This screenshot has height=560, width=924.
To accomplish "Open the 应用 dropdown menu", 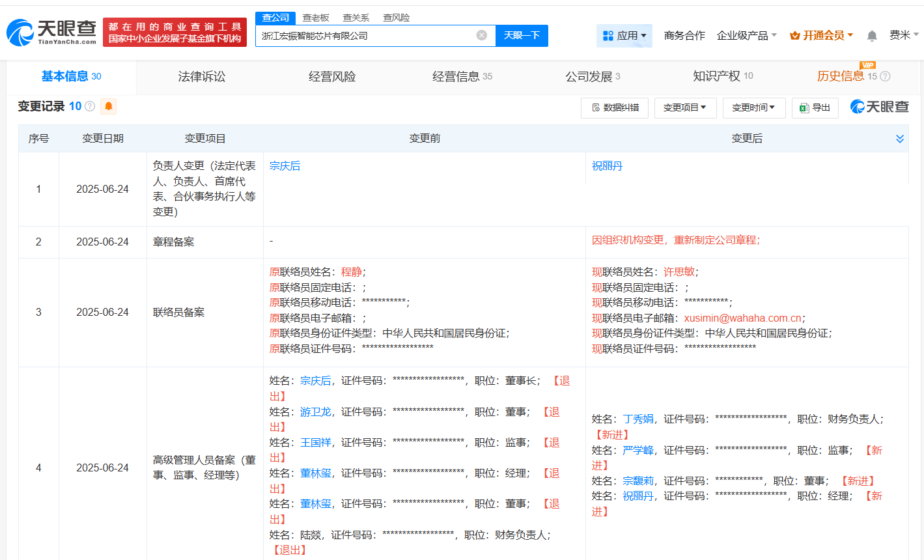I will [624, 35].
